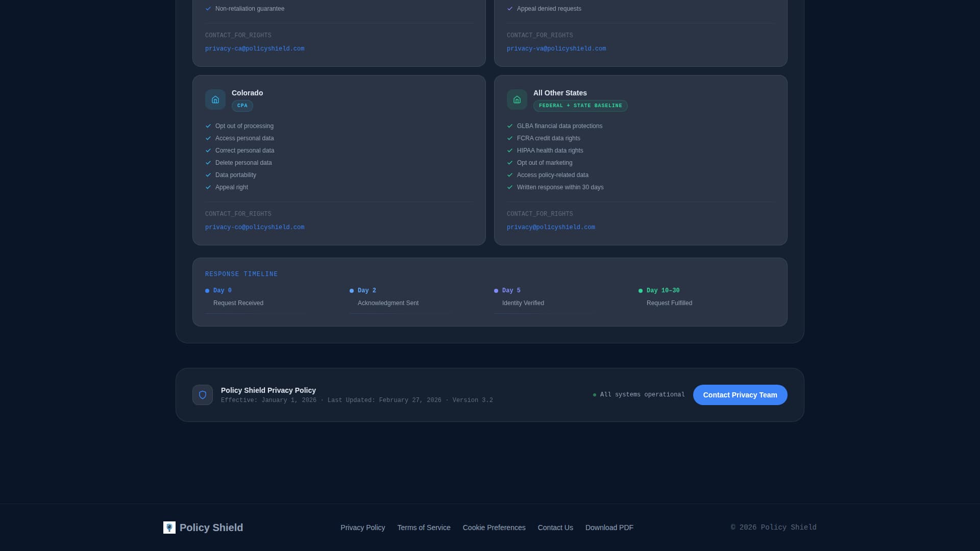Click the house icon beside All Other States
Viewport: 980px width, 551px height.
[517, 99]
